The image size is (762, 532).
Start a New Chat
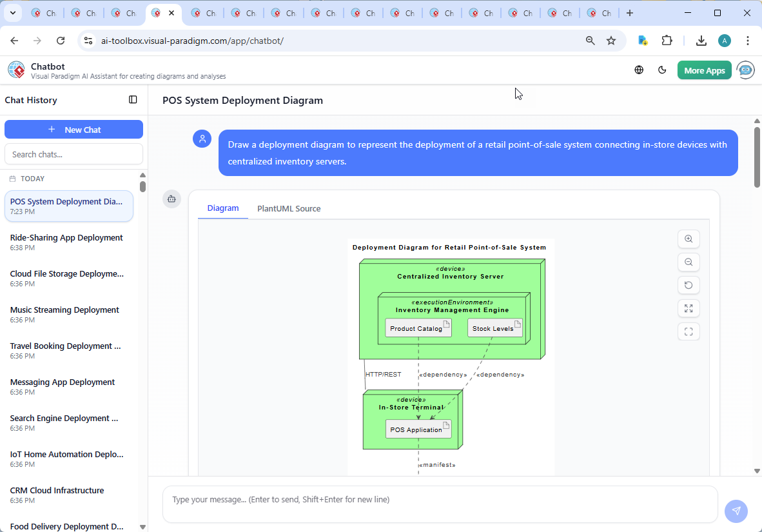73,129
